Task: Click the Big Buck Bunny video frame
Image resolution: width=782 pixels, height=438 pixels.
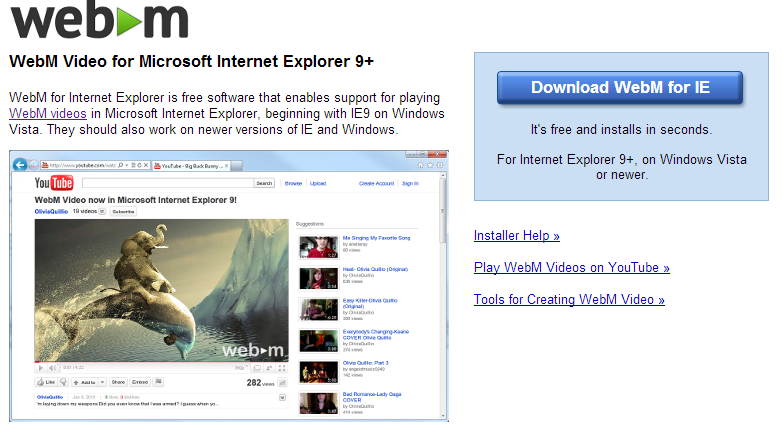Action: pos(161,290)
